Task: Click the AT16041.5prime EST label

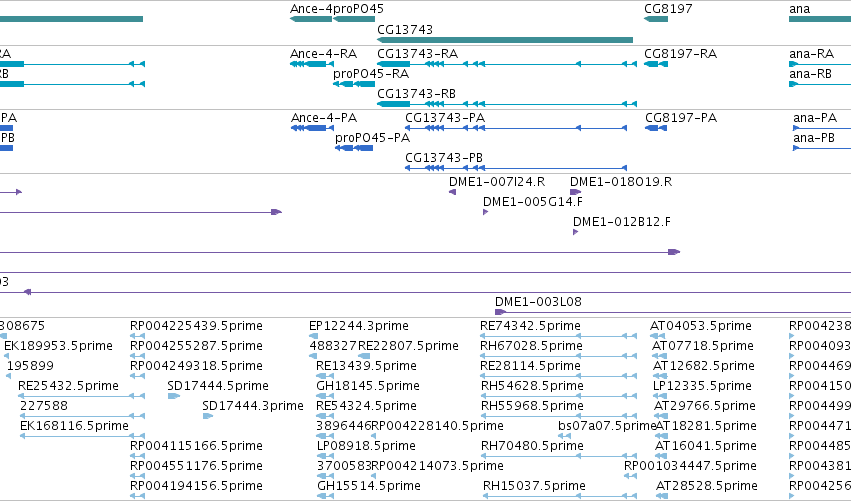Action: click(706, 446)
